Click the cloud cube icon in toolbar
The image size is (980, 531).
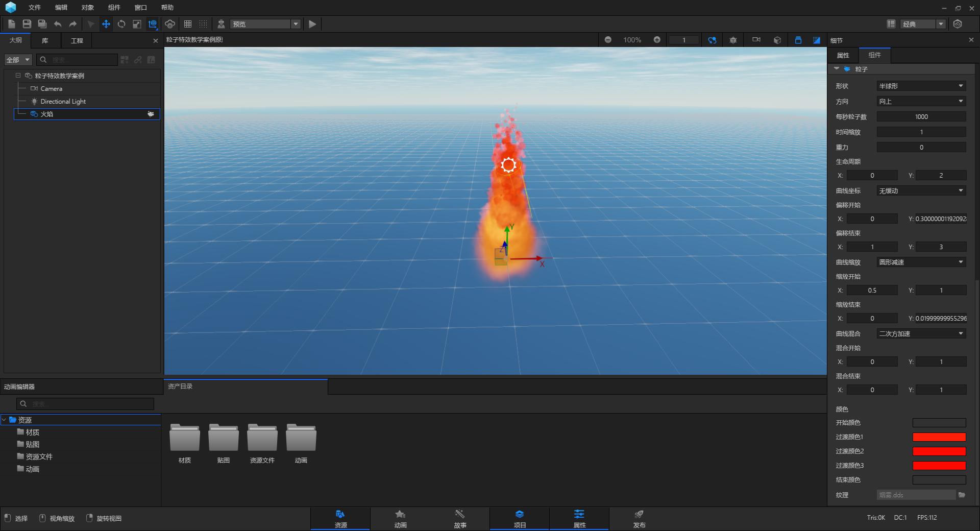pos(170,24)
